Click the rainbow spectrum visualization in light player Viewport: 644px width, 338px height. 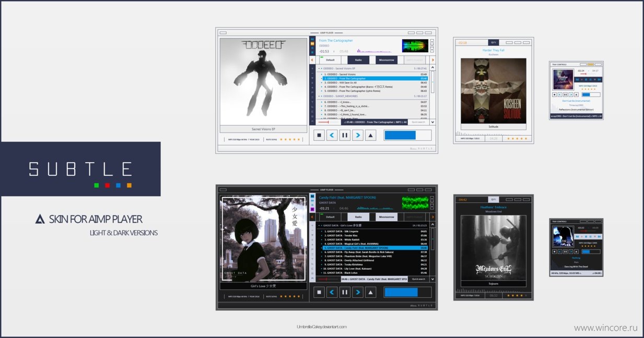coord(415,46)
